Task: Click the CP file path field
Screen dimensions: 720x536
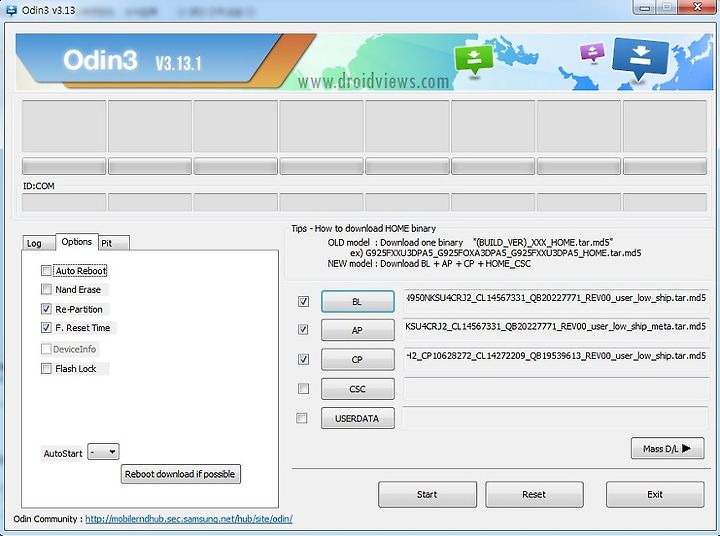Action: (556, 358)
